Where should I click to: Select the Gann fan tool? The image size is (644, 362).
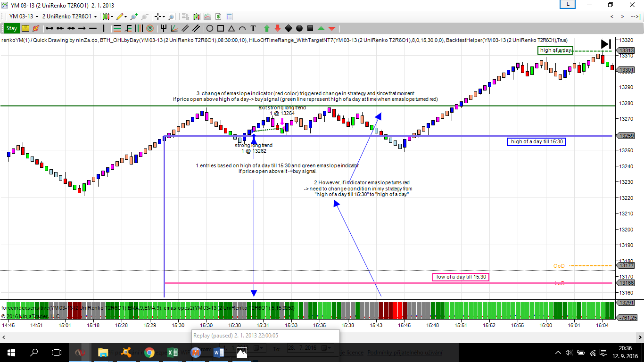point(174,28)
